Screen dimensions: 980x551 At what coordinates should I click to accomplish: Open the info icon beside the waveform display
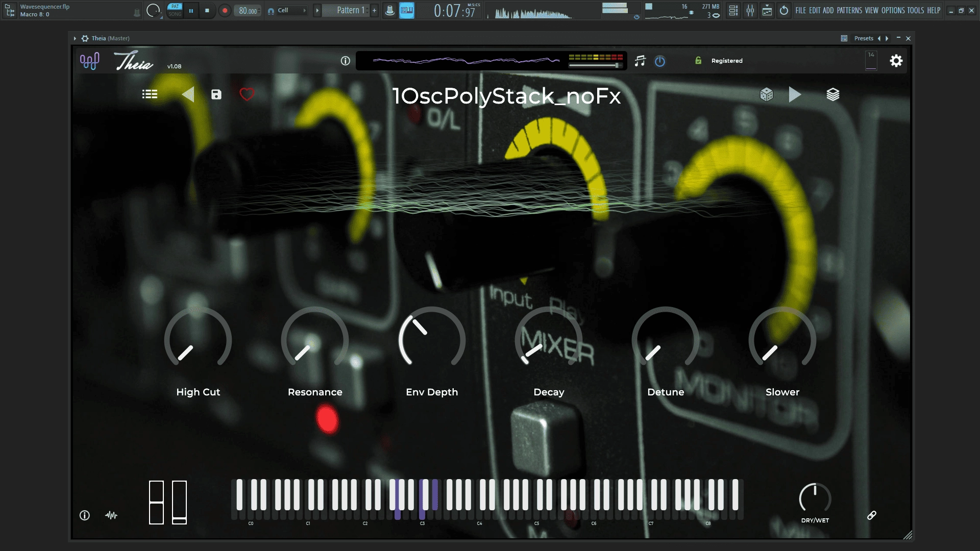[x=346, y=61]
